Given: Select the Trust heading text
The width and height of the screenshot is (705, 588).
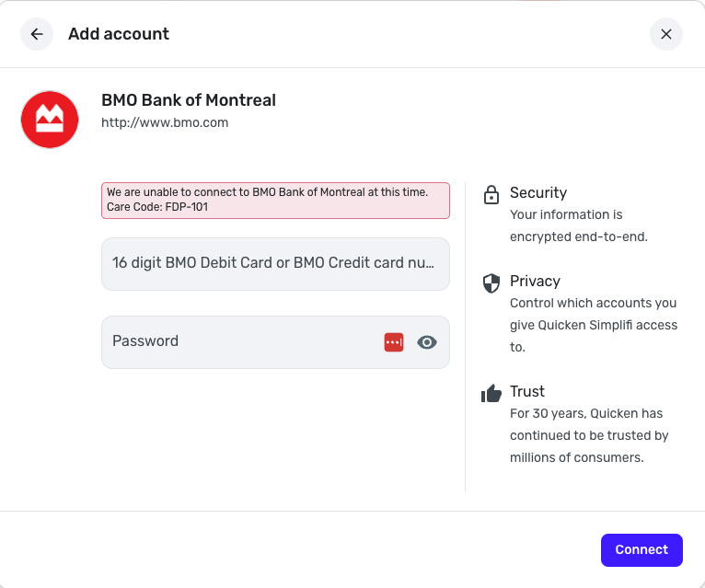Looking at the screenshot, I should coord(527,391).
